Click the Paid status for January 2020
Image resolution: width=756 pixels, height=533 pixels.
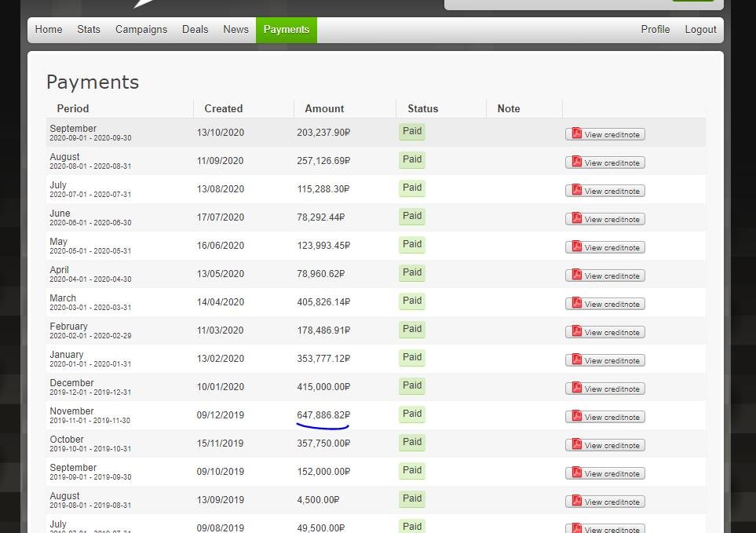(412, 358)
